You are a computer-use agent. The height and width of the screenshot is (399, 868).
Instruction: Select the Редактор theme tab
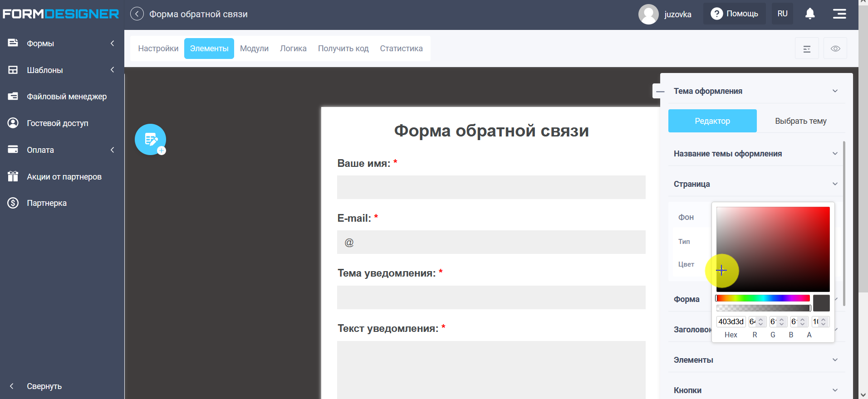tap(712, 121)
